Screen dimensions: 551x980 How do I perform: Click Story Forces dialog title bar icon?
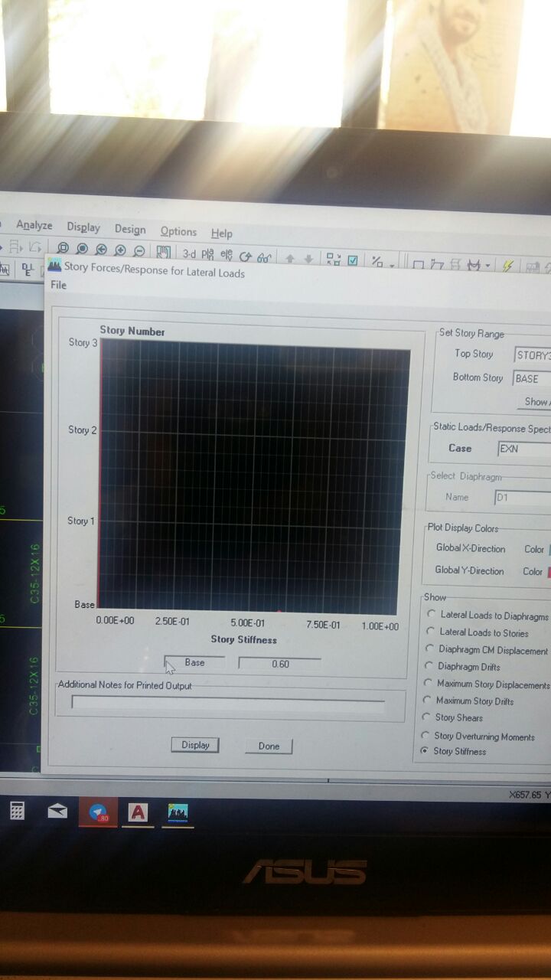[55, 266]
